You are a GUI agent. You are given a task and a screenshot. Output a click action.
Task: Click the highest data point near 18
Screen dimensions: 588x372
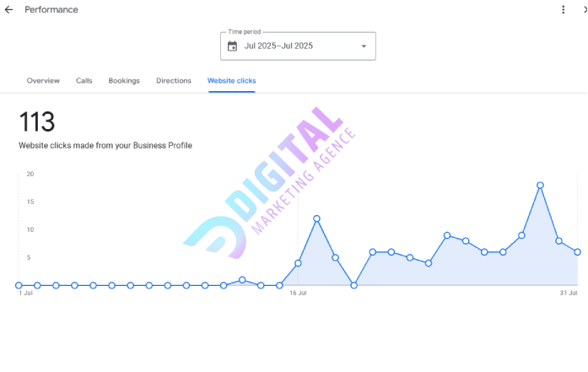tap(540, 186)
